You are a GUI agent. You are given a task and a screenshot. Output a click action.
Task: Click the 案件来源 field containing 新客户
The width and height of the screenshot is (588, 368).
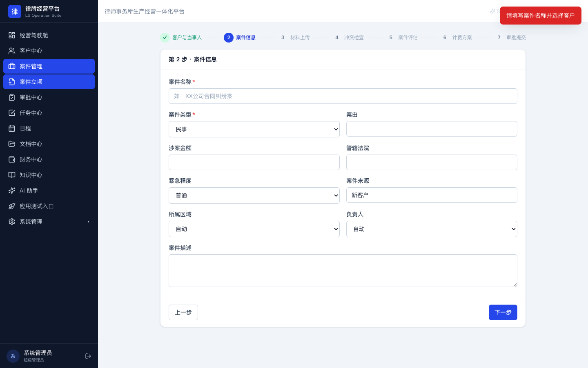[432, 195]
